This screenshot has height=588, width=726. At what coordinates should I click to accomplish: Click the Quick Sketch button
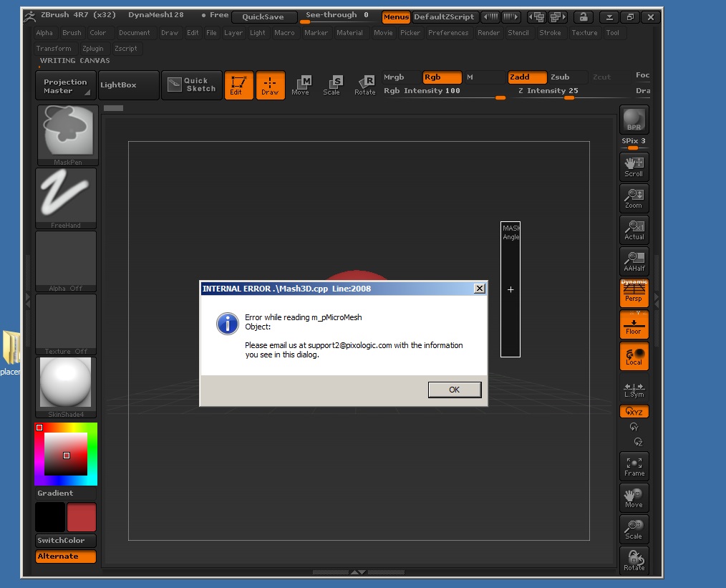pyautogui.click(x=192, y=85)
